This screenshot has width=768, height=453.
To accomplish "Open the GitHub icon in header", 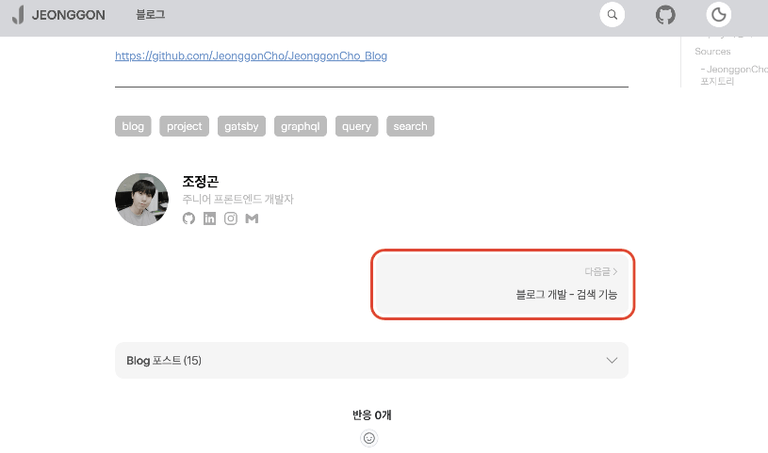I will point(665,15).
